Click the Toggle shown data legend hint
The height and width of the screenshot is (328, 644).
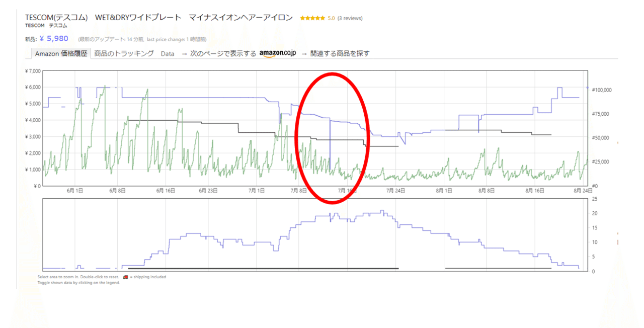(x=78, y=283)
